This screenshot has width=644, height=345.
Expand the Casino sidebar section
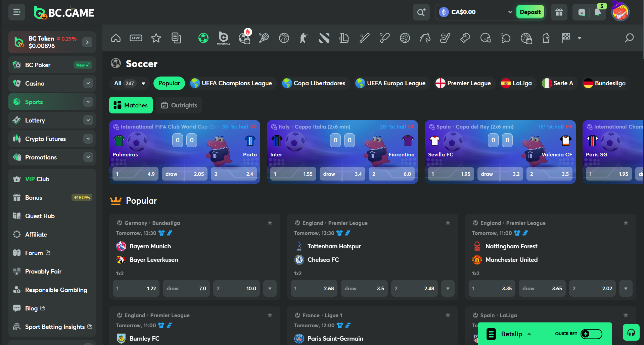click(88, 83)
